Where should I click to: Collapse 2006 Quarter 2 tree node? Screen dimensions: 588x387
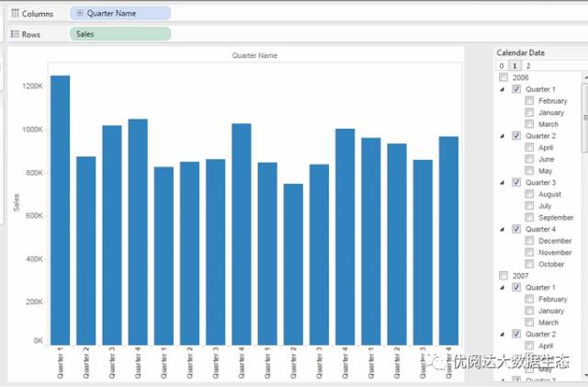click(x=503, y=136)
